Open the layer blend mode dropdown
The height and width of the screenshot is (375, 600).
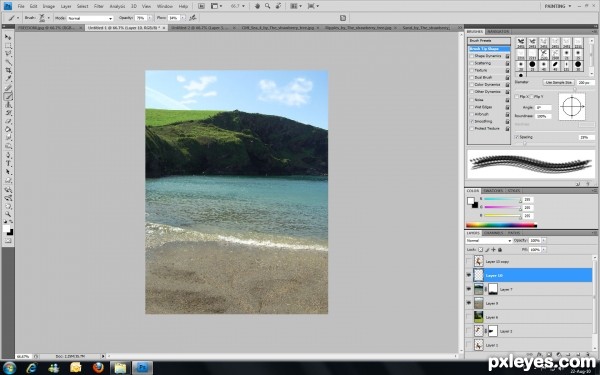click(489, 241)
